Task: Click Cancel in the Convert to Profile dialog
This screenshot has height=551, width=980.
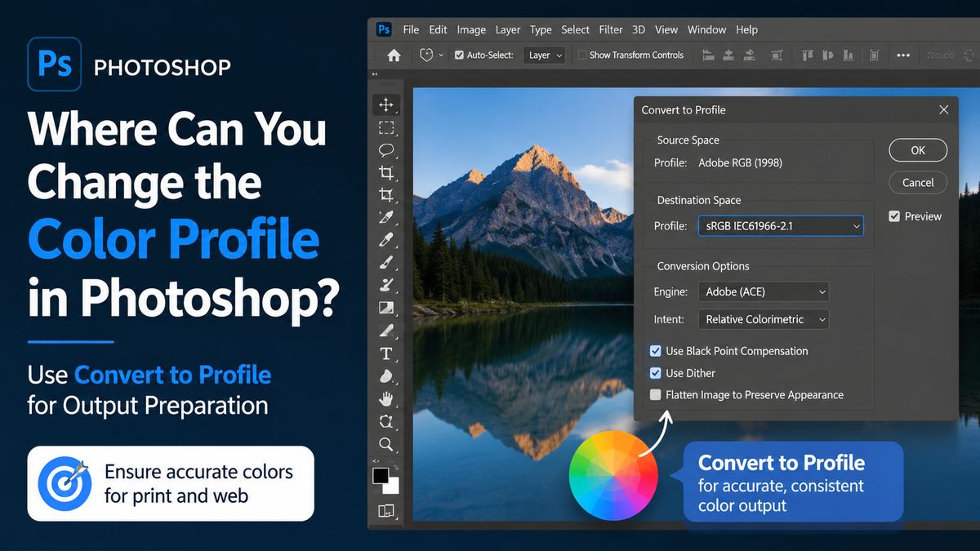Action: (918, 183)
